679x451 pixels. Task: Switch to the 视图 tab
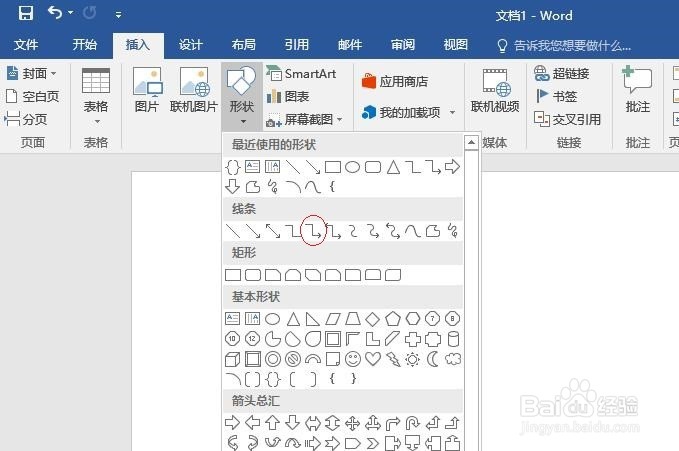pos(456,45)
